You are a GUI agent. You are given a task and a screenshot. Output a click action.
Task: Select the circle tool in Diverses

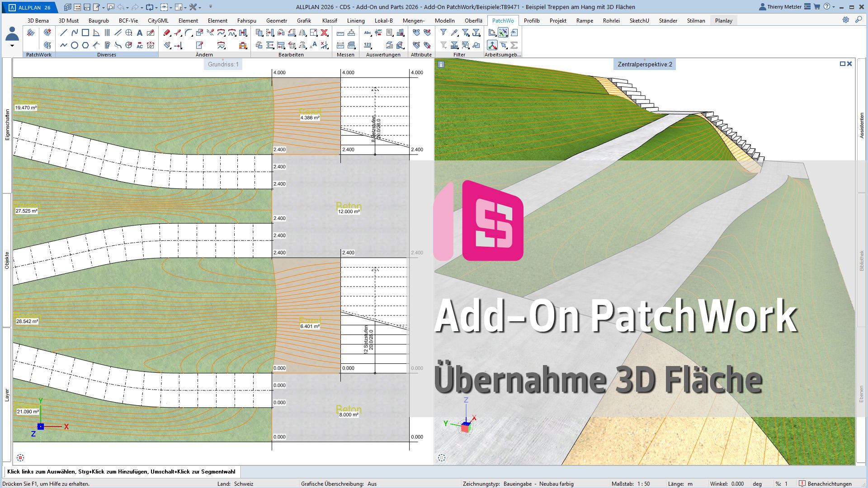pos(75,45)
